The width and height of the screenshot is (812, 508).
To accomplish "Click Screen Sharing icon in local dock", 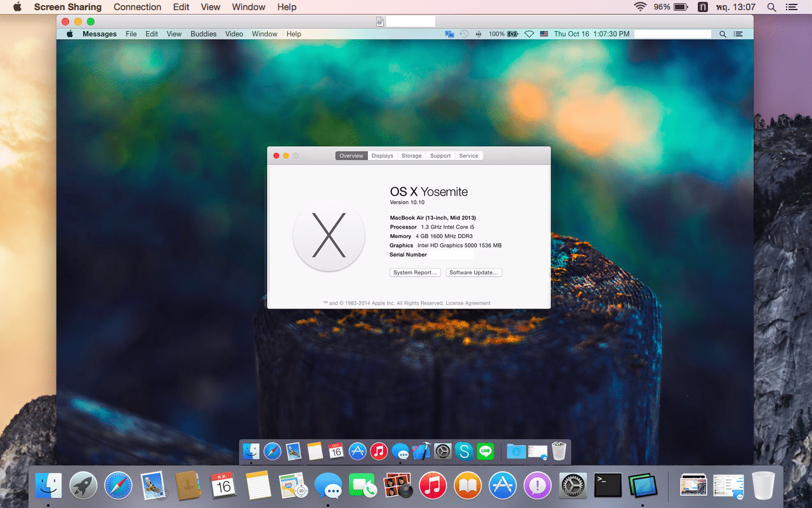I will (x=643, y=486).
